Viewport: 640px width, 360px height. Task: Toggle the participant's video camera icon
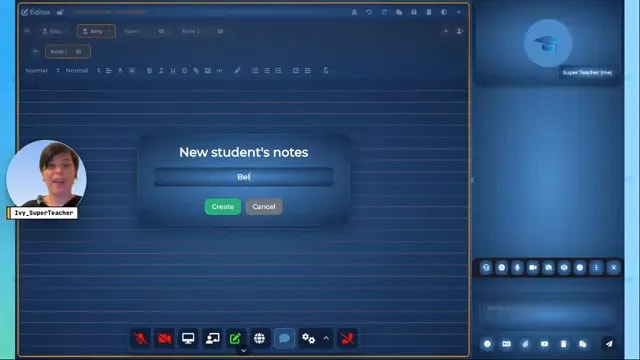point(533,268)
